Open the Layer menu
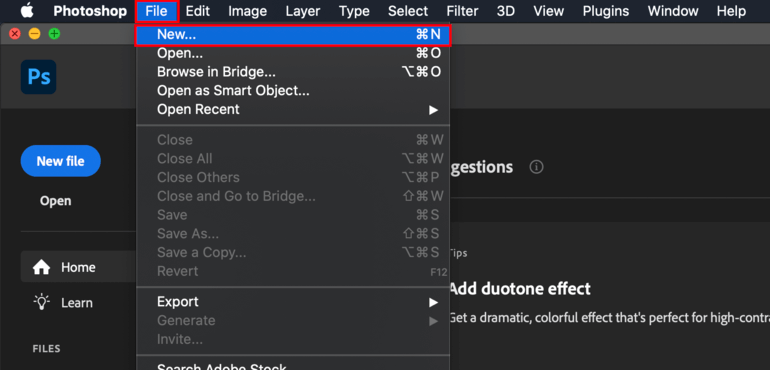 (x=303, y=11)
